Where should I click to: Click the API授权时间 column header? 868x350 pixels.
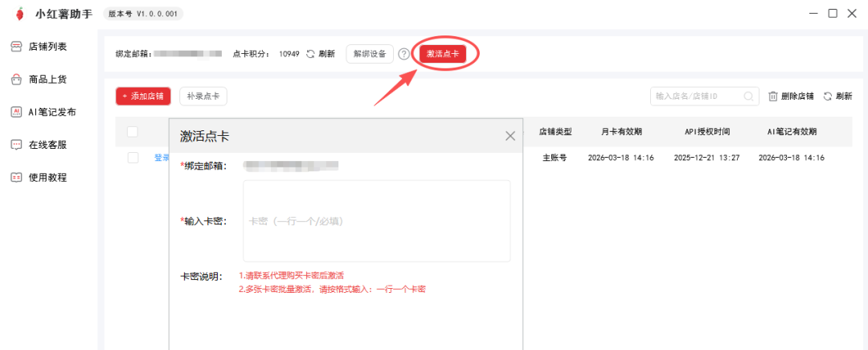coord(707,132)
